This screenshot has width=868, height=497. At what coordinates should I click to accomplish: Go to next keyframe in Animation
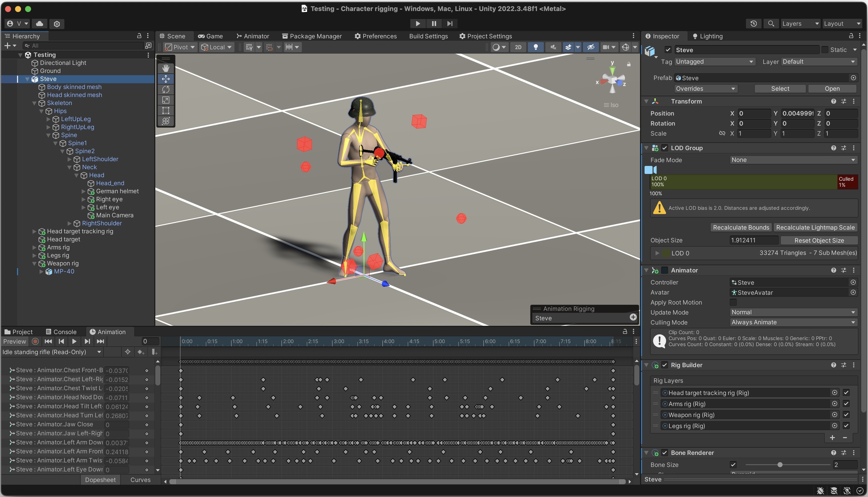pyautogui.click(x=87, y=341)
